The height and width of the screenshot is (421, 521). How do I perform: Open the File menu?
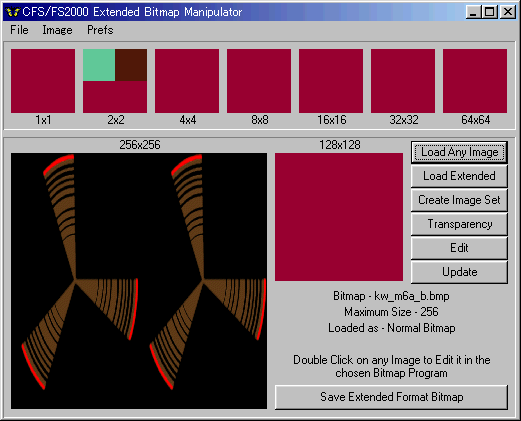[19, 30]
